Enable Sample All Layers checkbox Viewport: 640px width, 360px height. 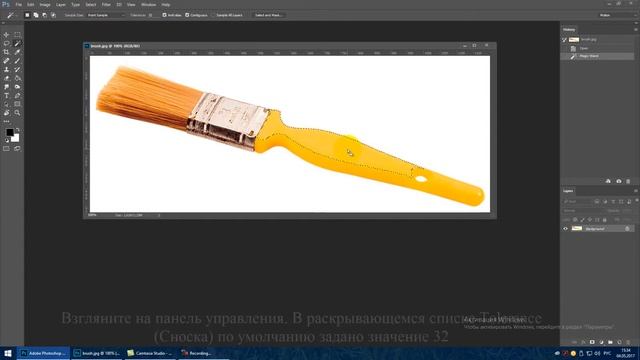(x=213, y=15)
